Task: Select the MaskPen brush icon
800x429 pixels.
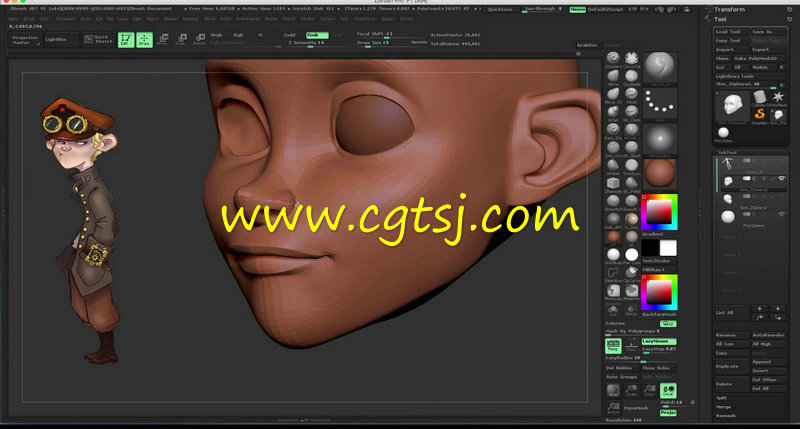Action: (x=632, y=290)
